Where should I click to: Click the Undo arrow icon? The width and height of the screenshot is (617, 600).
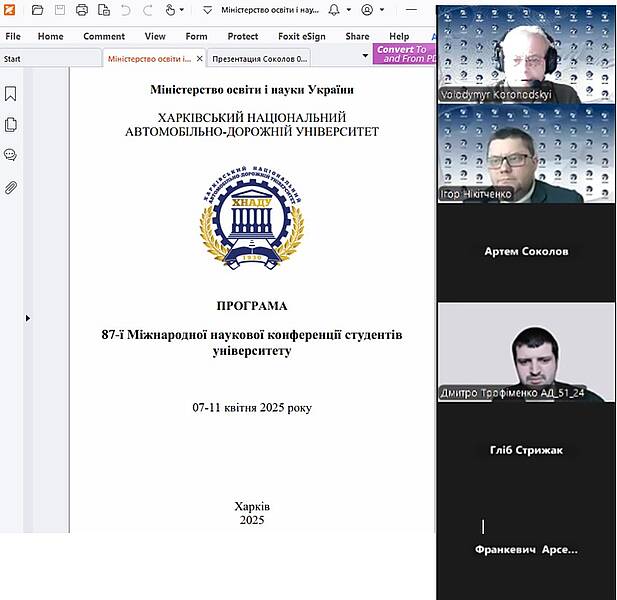pos(125,10)
